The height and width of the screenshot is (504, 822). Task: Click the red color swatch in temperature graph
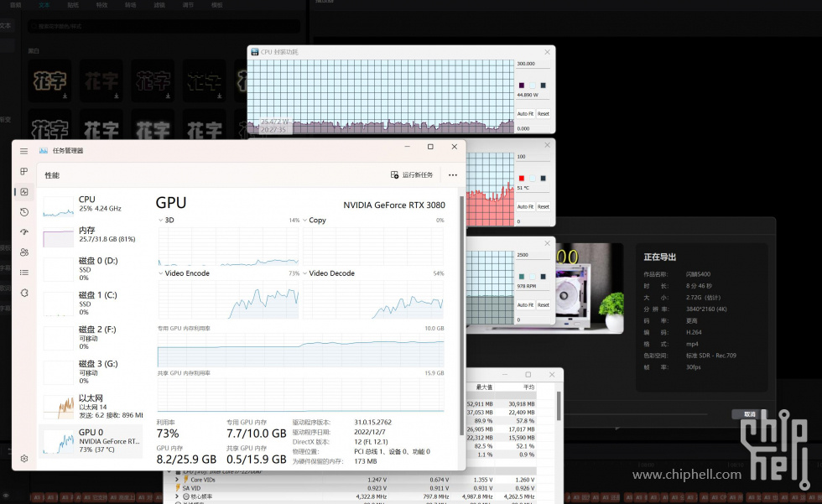click(x=522, y=178)
